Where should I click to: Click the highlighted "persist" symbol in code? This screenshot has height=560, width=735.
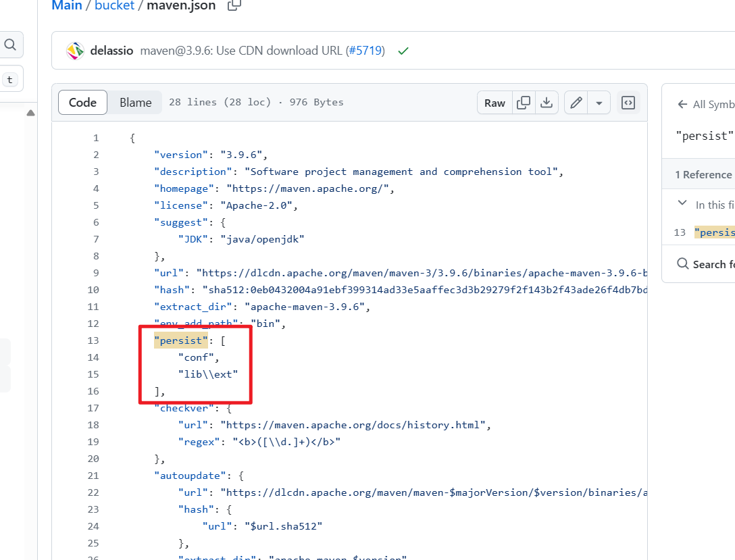[x=181, y=340]
